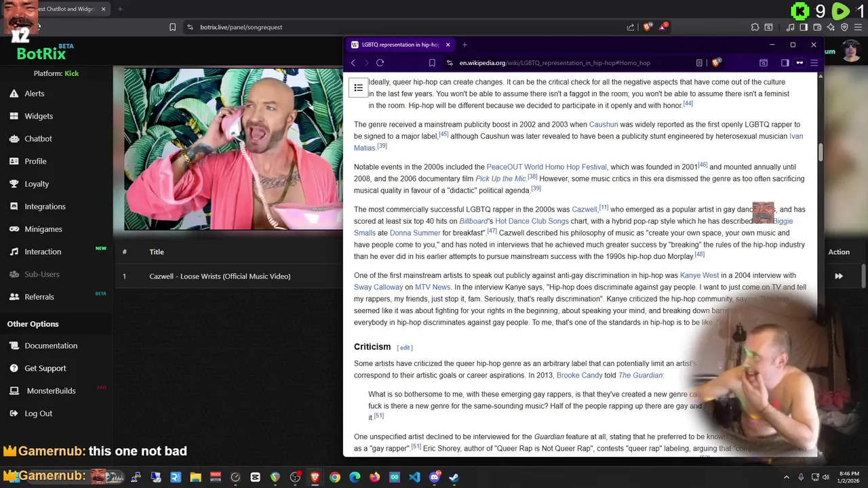868x488 pixels.
Task: Switch to LGBTQ representation in hip-hop tab
Action: (x=400, y=45)
